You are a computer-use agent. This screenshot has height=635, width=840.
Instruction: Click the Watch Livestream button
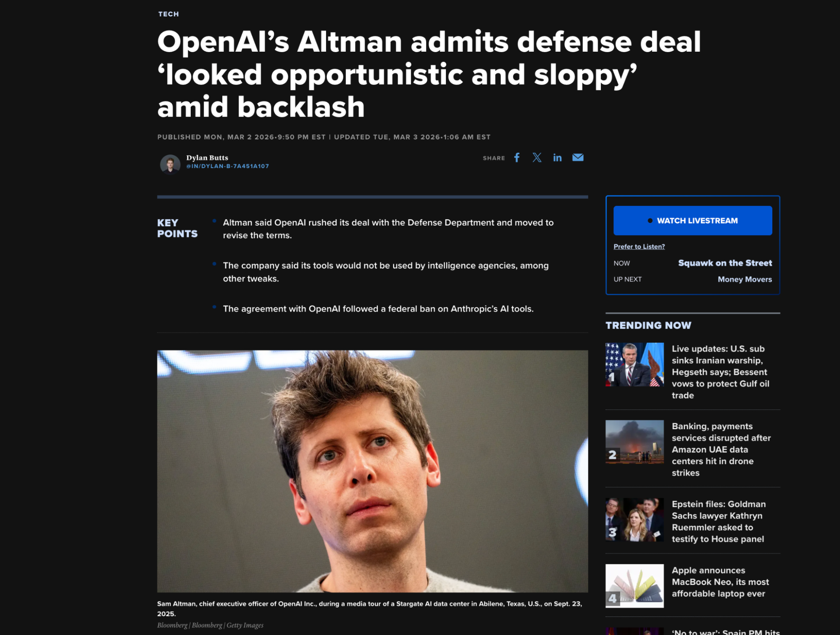(x=693, y=220)
